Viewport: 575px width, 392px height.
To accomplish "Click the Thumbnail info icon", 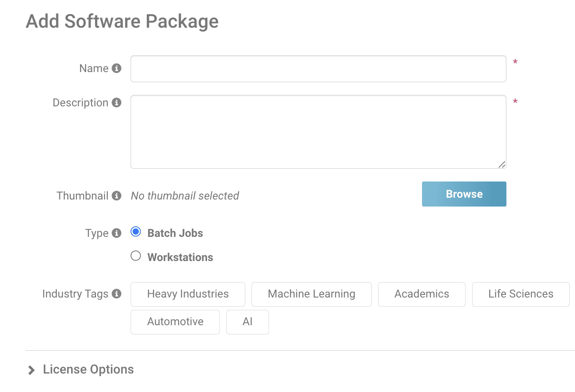I will [x=116, y=196].
